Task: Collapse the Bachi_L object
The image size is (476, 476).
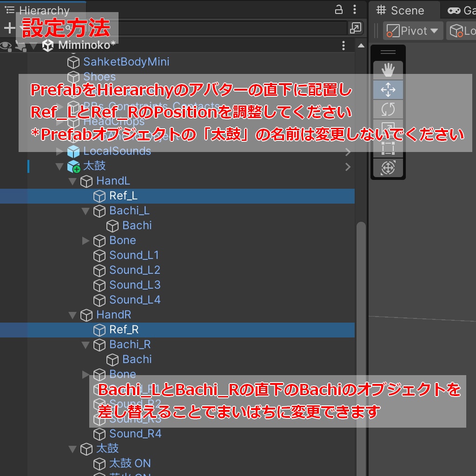Action: tap(86, 211)
